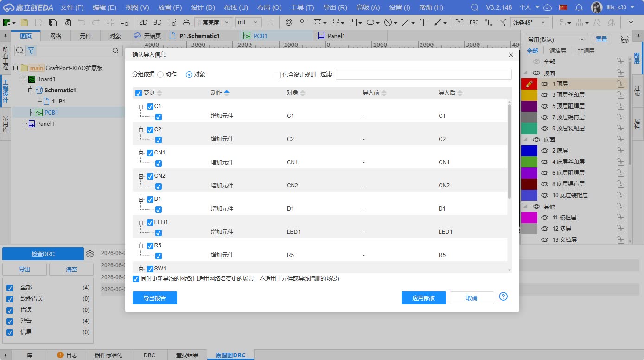Open the 正常亮度 brightness dropdown
The width and height of the screenshot is (644, 360).
click(x=213, y=22)
